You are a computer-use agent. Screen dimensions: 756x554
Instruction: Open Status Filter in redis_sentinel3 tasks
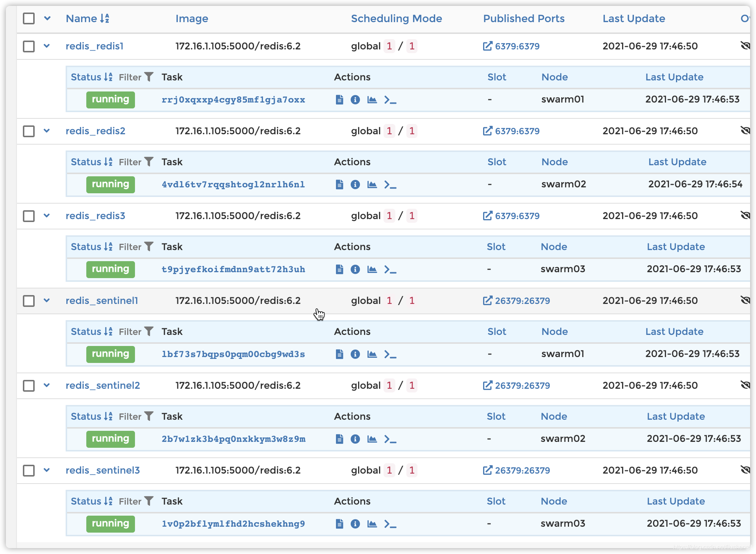pos(136,501)
